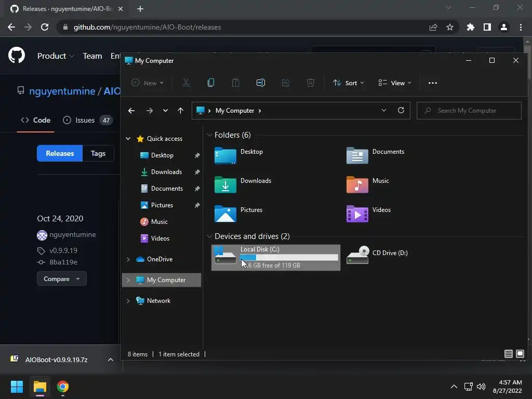Expand address bar history dropdown

coord(384,110)
